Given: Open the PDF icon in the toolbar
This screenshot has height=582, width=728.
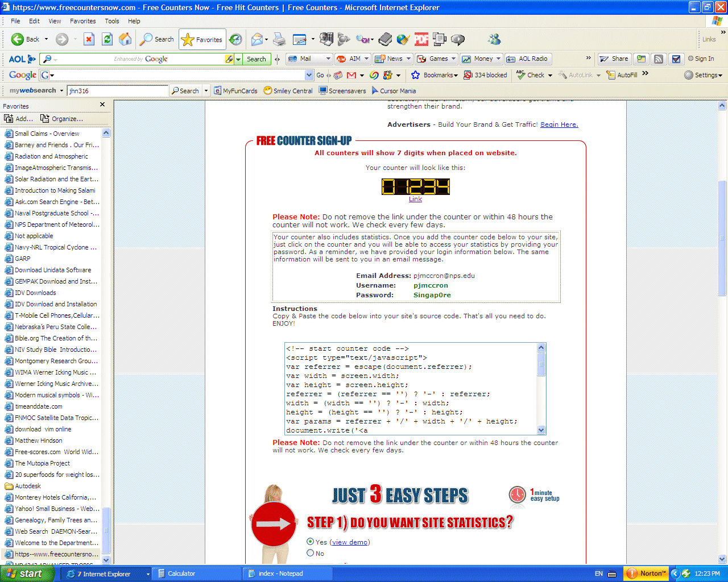Looking at the screenshot, I should (421, 39).
